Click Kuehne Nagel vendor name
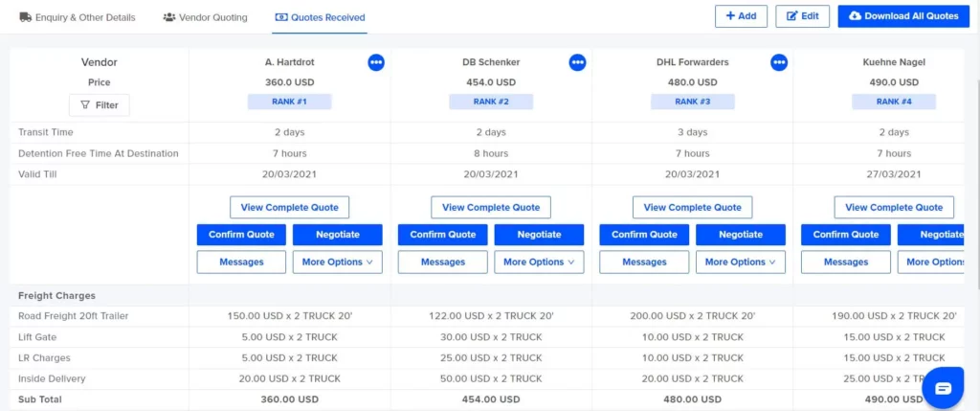980x411 pixels. [894, 62]
